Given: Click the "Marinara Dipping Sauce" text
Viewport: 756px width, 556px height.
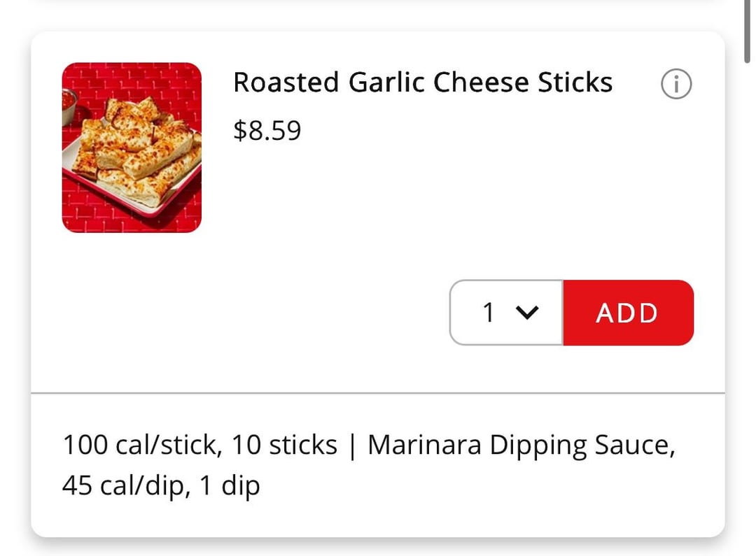Looking at the screenshot, I should coord(521,445).
